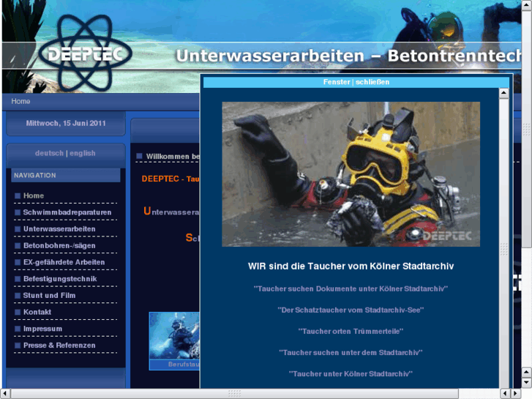This screenshot has height=399, width=532.
Task: Open Befestigungstechnik navigation item
Action: pyautogui.click(x=60, y=279)
